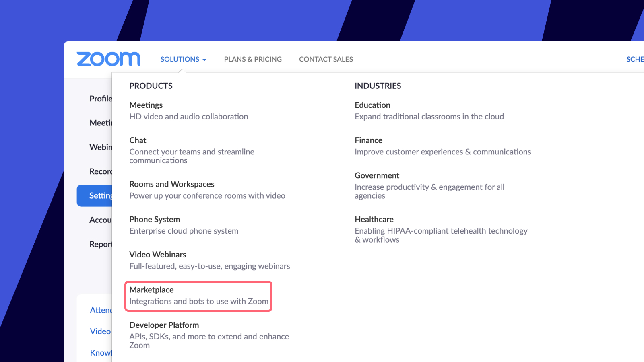Click Developer Platform at the menu bottom
The height and width of the screenshot is (362, 644).
click(x=164, y=325)
